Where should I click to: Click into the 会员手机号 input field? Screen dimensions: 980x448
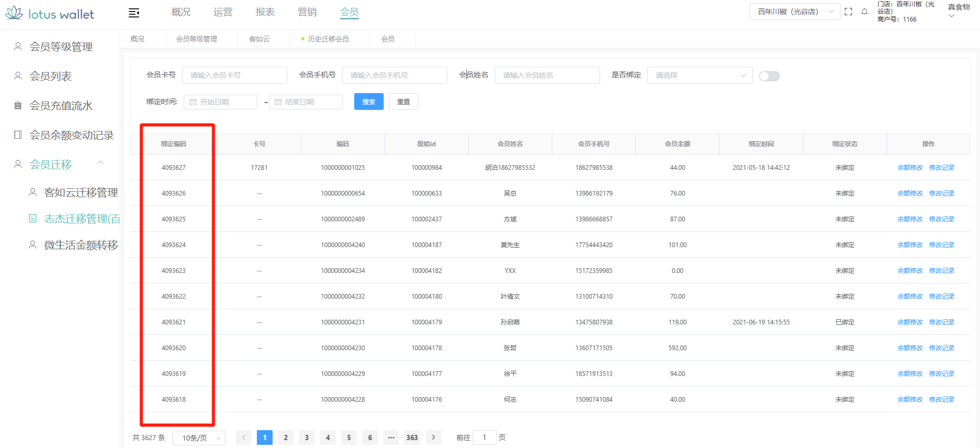point(394,75)
